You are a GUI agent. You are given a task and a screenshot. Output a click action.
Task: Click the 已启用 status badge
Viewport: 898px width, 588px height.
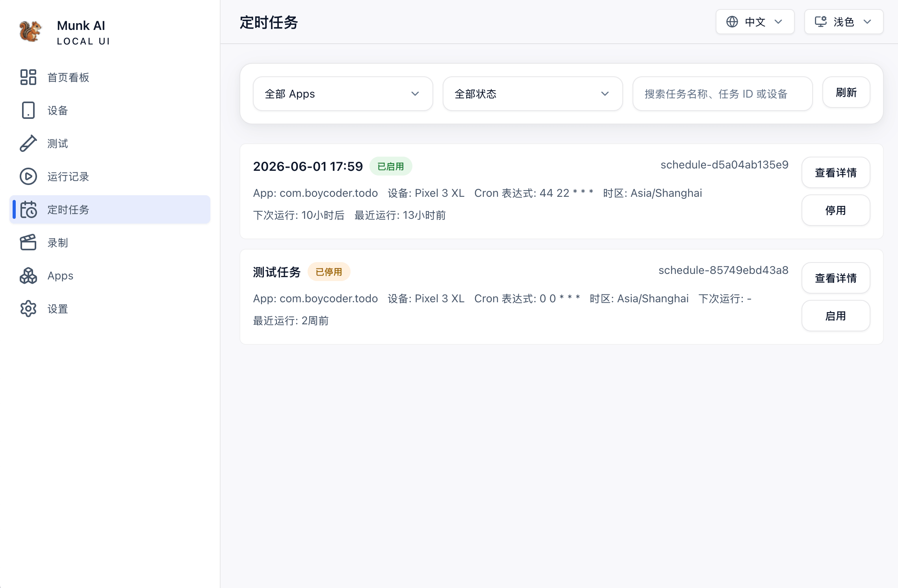391,166
